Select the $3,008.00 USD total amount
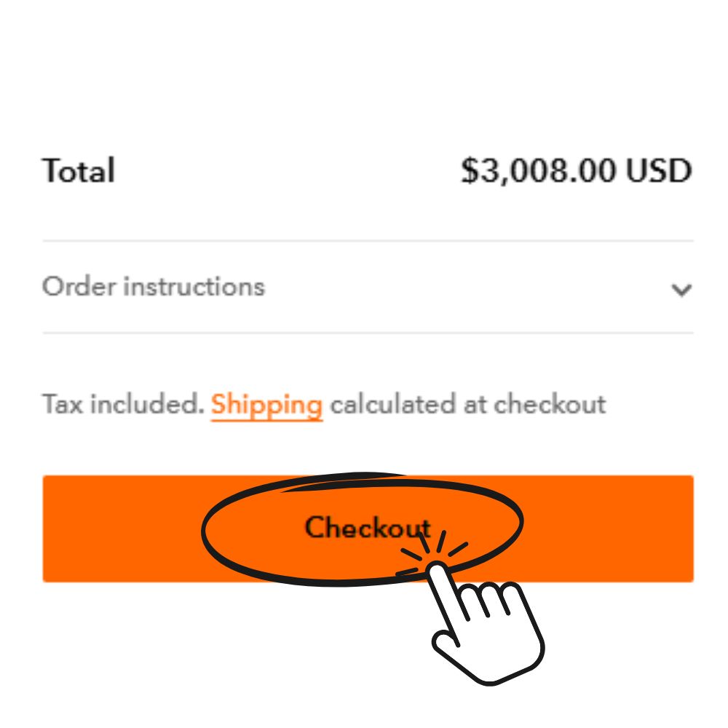Viewport: 728px width, 728px height. [x=575, y=172]
